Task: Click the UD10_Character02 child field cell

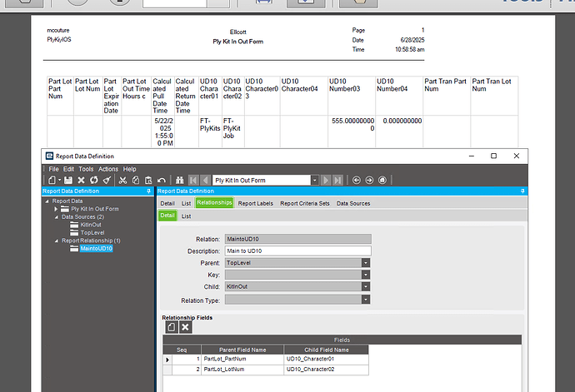Action: pyautogui.click(x=326, y=370)
